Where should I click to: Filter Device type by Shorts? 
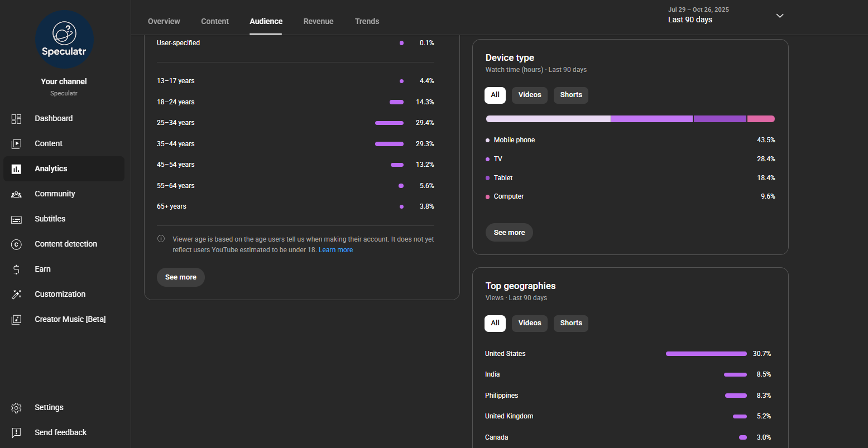(570, 95)
